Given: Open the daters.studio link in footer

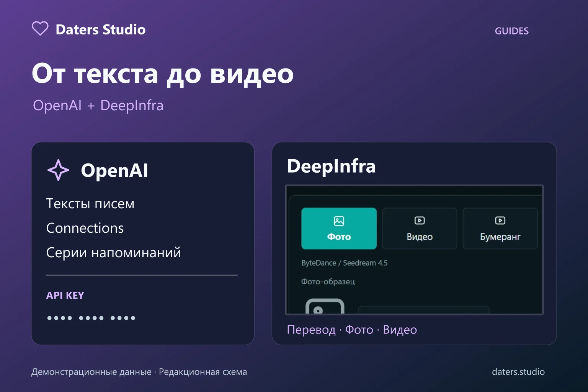Looking at the screenshot, I should click(518, 372).
